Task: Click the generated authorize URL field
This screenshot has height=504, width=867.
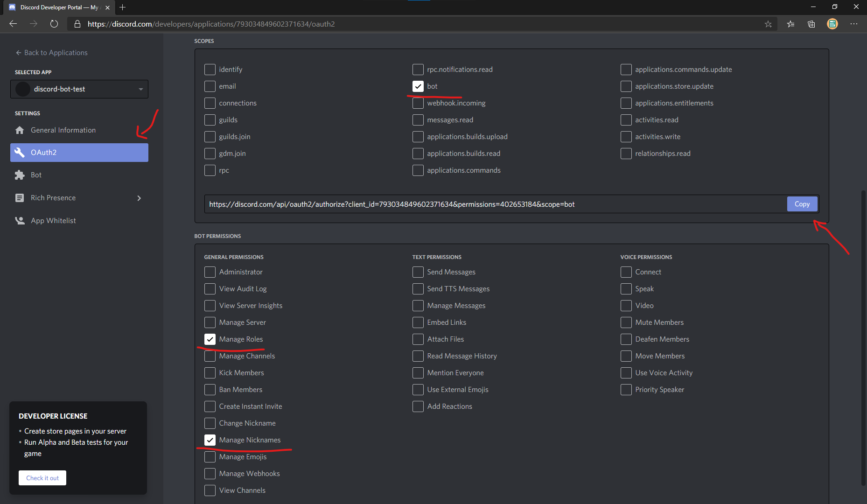Action: 495,204
